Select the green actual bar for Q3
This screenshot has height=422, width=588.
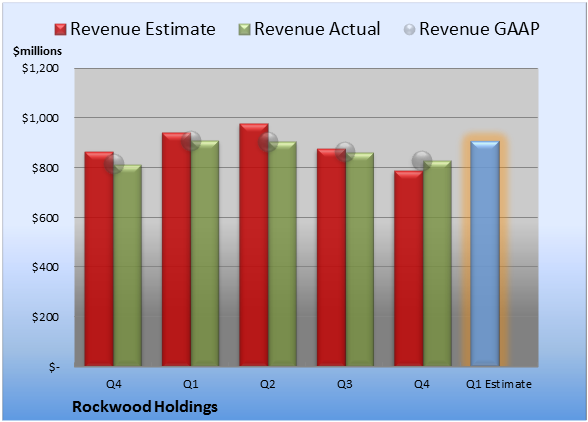(x=360, y=259)
